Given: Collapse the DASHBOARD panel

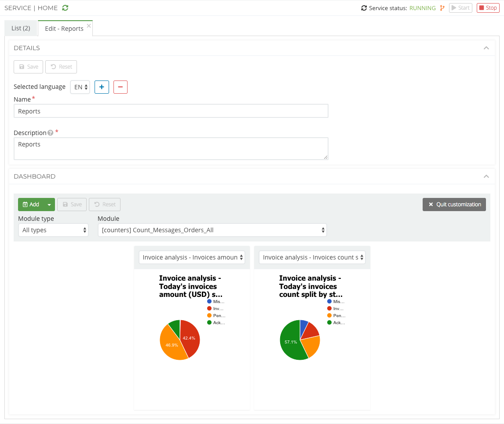Looking at the screenshot, I should (x=486, y=176).
